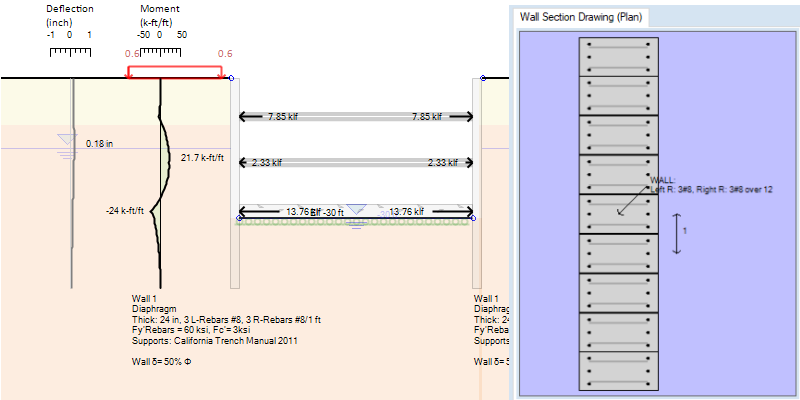Select the 7.85 klf label on the right of the top strut

[x=427, y=117]
